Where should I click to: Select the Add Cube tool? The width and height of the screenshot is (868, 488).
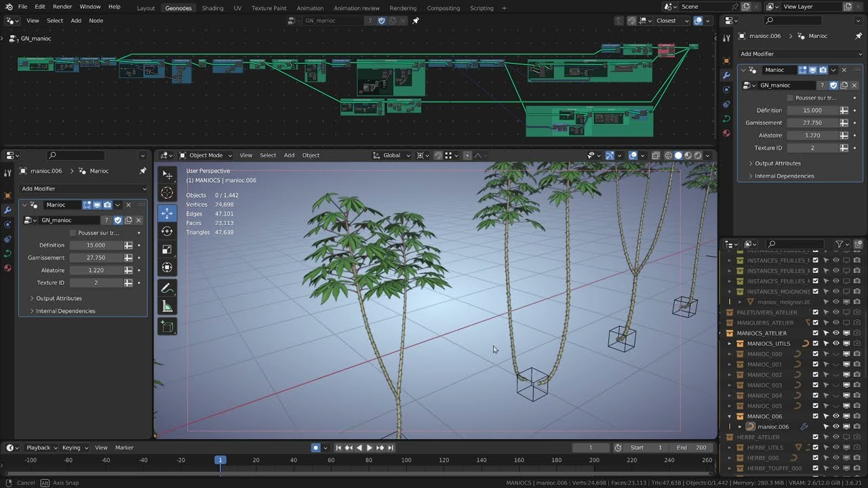(x=167, y=327)
